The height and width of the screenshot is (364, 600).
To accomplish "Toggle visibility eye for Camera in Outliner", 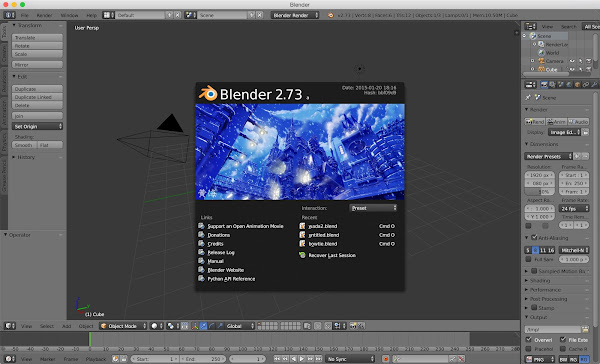I will [572, 61].
